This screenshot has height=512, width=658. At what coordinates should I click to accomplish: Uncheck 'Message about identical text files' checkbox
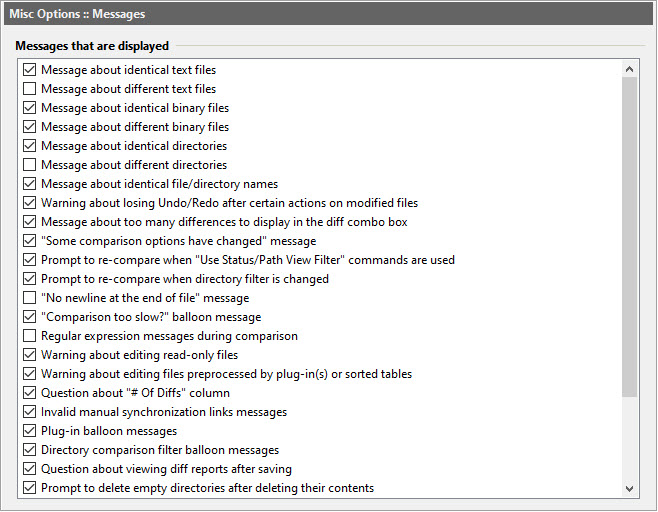click(x=30, y=70)
